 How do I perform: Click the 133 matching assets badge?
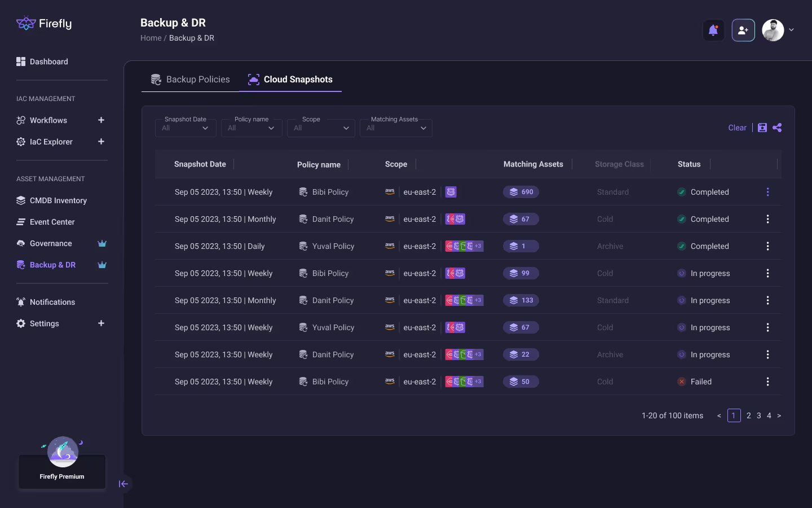[x=521, y=300]
